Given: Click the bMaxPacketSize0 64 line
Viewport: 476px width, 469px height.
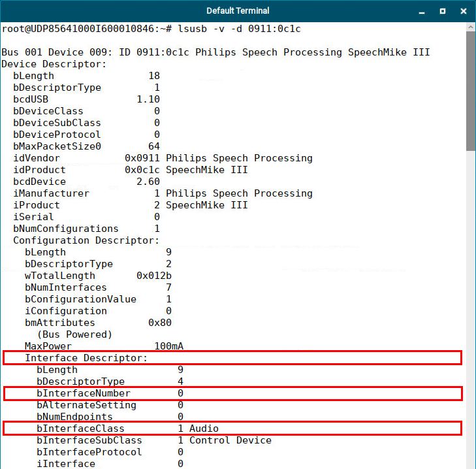Looking at the screenshot, I should pyautogui.click(x=87, y=146).
